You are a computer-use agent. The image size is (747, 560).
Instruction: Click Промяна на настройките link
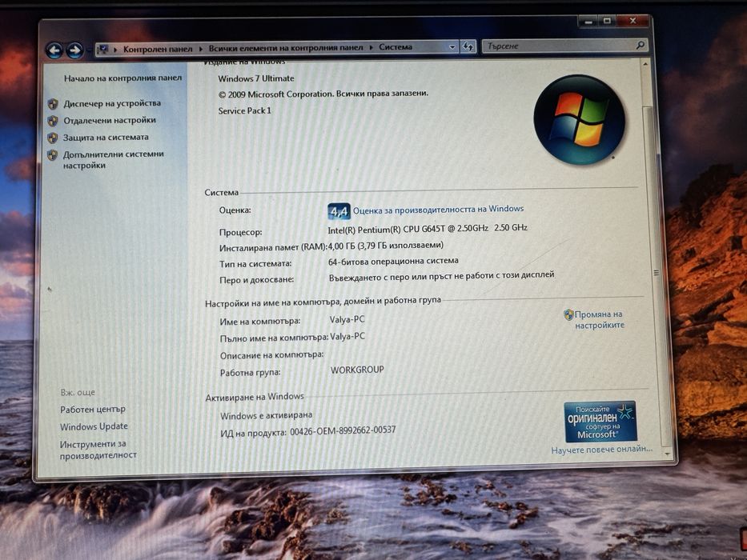coord(600,319)
